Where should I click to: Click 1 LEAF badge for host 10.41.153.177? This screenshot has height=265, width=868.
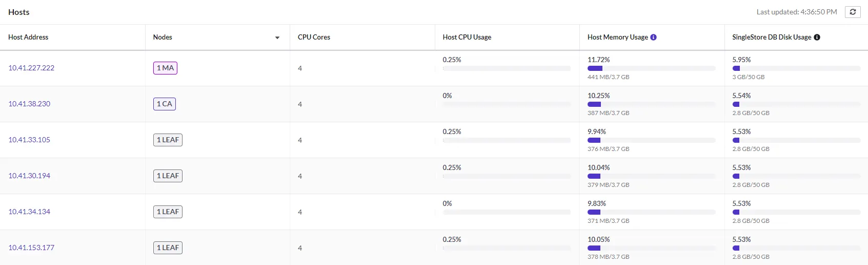[x=168, y=248]
